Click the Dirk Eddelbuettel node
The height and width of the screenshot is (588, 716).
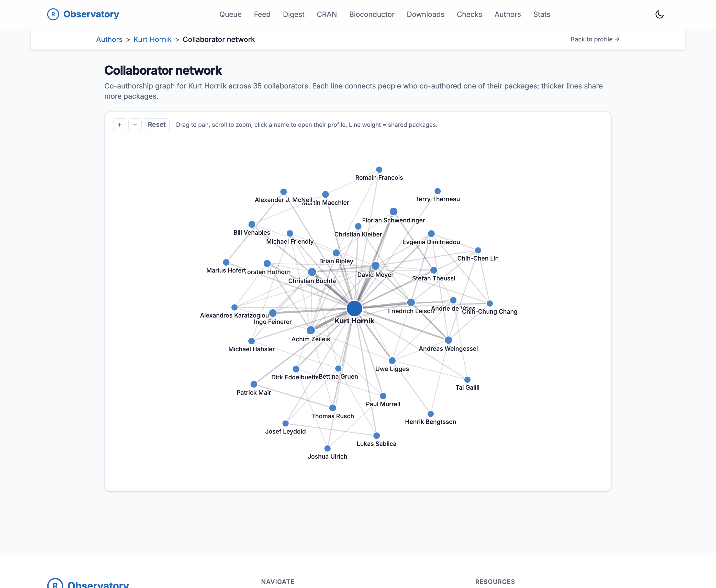tap(296, 369)
